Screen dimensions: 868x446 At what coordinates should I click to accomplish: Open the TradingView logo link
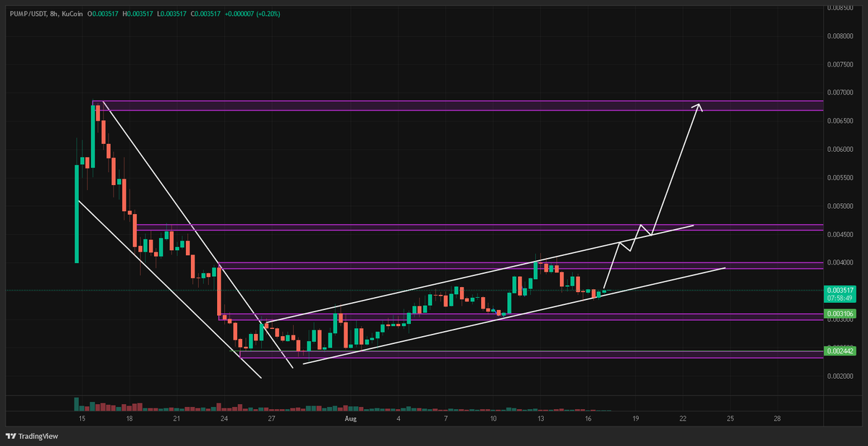click(x=32, y=436)
